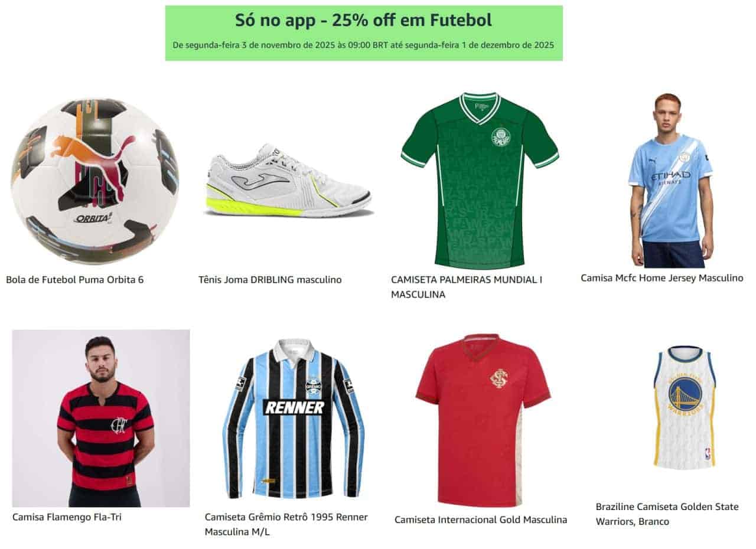Select the Manchester City jersey photo
The image size is (756, 549).
click(672, 180)
